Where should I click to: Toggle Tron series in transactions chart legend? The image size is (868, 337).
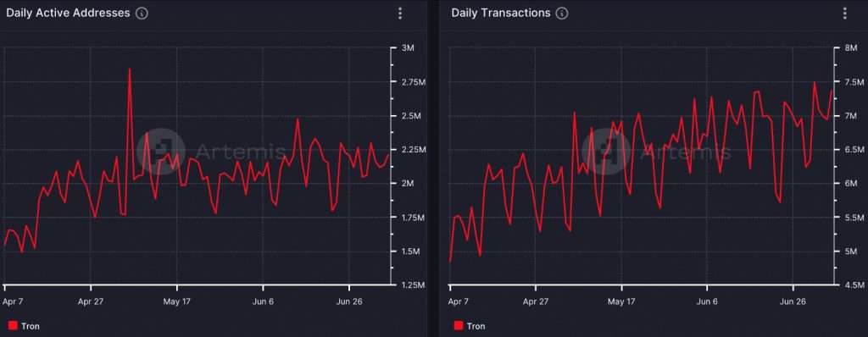coord(469,326)
